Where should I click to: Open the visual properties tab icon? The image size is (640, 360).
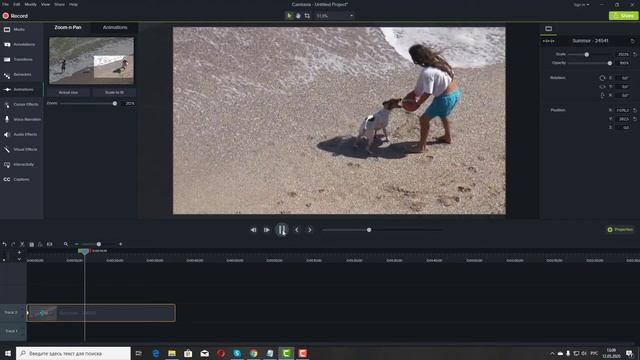click(549, 29)
